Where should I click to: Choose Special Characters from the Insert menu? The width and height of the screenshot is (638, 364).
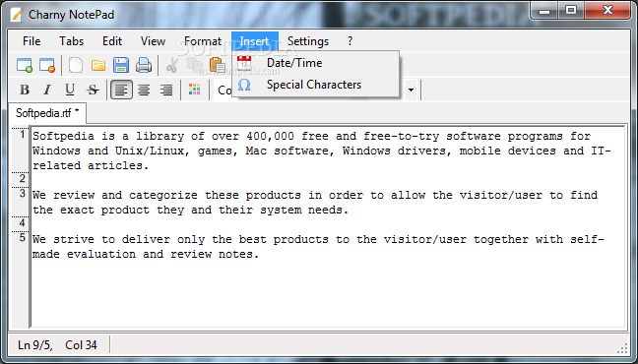[315, 85]
